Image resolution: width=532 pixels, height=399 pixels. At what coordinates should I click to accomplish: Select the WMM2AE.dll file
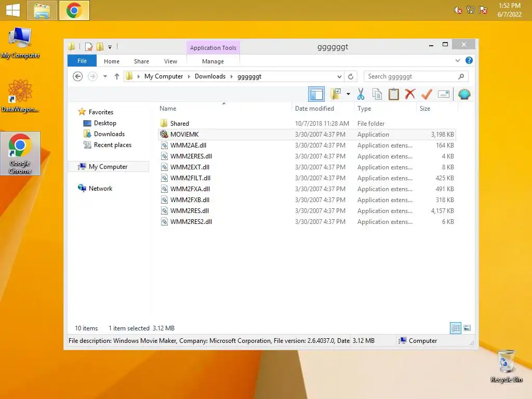point(307,145)
